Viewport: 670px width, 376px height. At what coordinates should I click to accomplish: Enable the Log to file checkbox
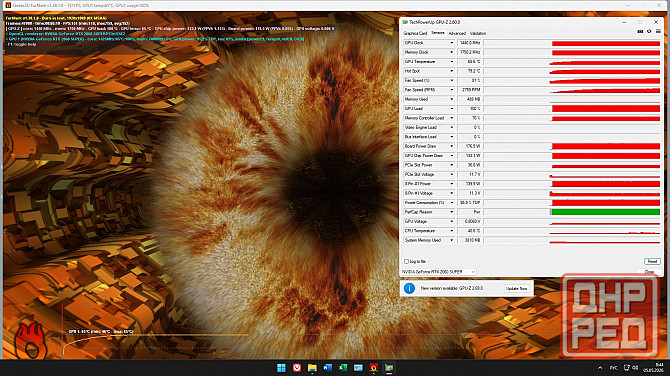(406, 261)
